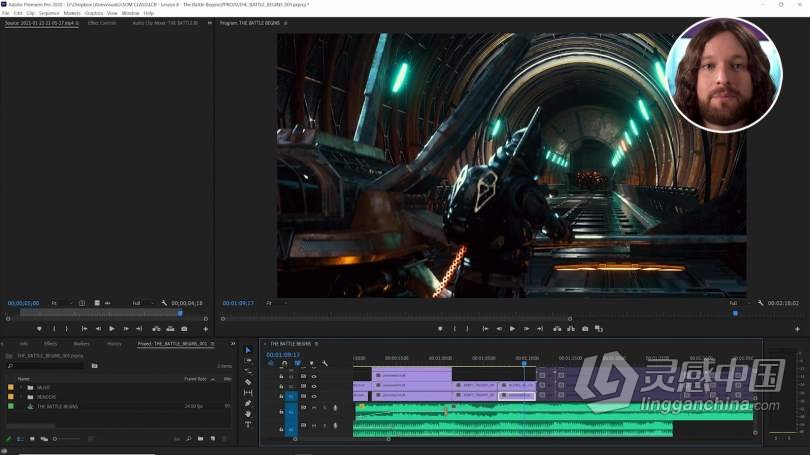
Task: Lock the top video track
Action: coord(281,376)
